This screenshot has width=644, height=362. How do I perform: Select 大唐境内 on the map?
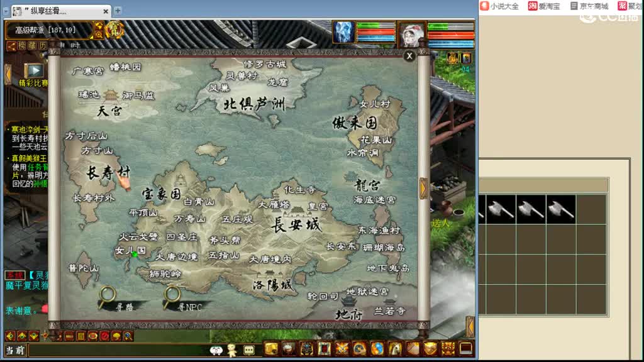(270, 259)
